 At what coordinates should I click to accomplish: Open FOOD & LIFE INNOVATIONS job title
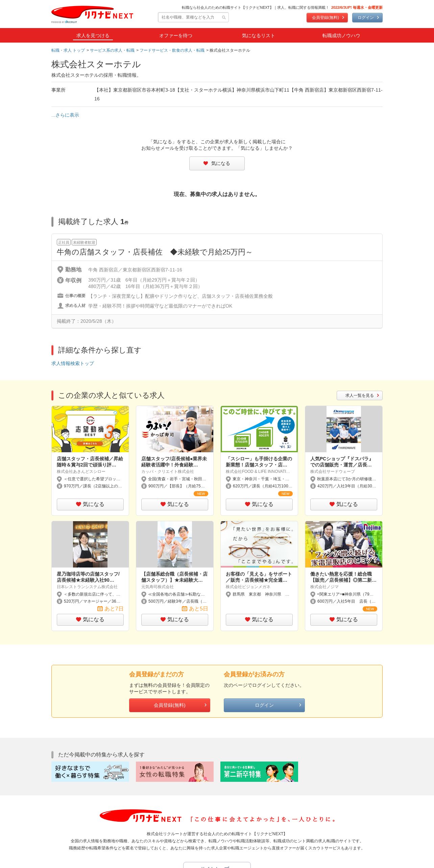(259, 462)
